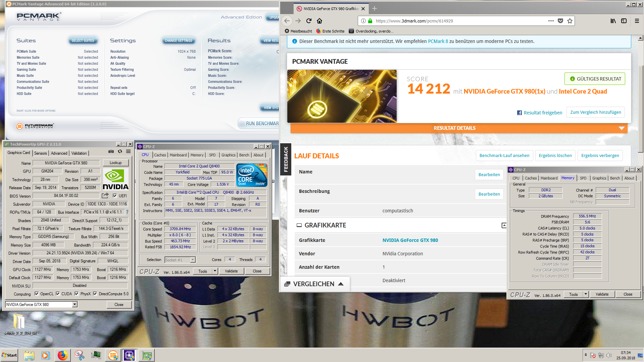Viewport: 644px width, 362px height.
Task: Open the GPU selection dropdown in GPU-Z
Action: click(x=75, y=304)
